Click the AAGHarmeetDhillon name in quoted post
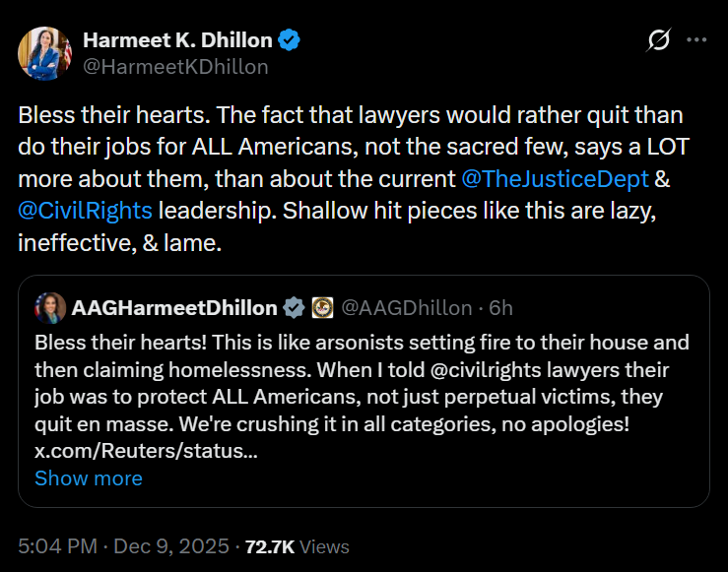The image size is (728, 572). coord(174,308)
